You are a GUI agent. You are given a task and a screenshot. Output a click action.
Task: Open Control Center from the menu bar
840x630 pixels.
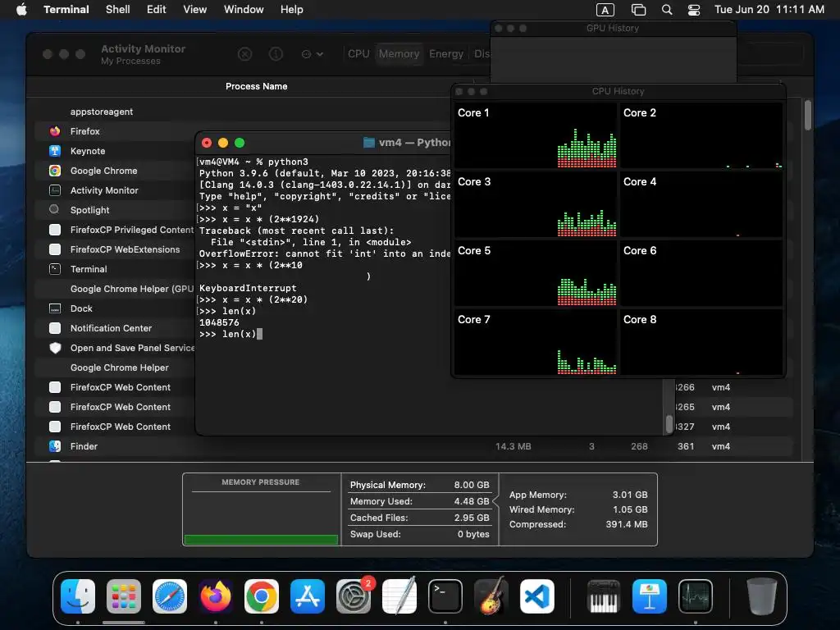pos(694,10)
